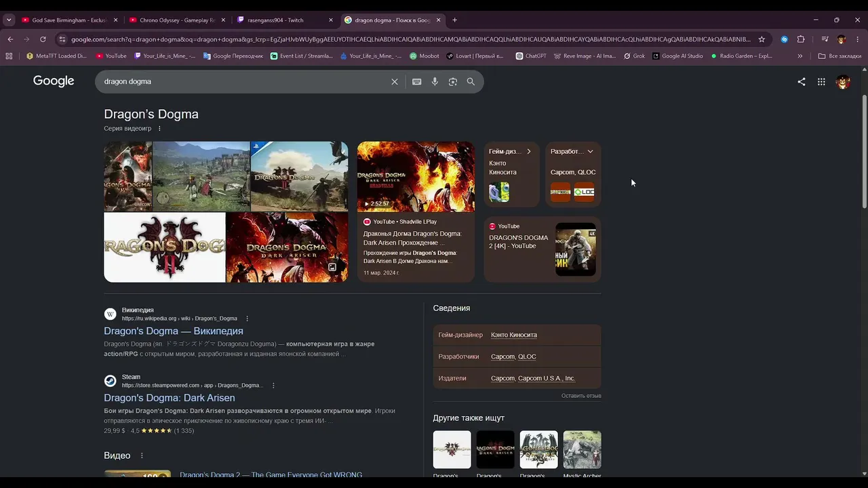Open the MetaTFT Loaded Di... bookmark

56,56
